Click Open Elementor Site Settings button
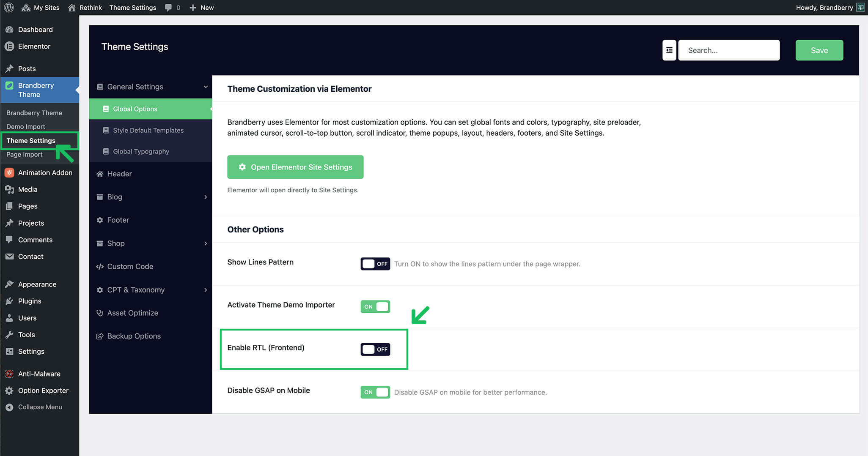 click(295, 167)
